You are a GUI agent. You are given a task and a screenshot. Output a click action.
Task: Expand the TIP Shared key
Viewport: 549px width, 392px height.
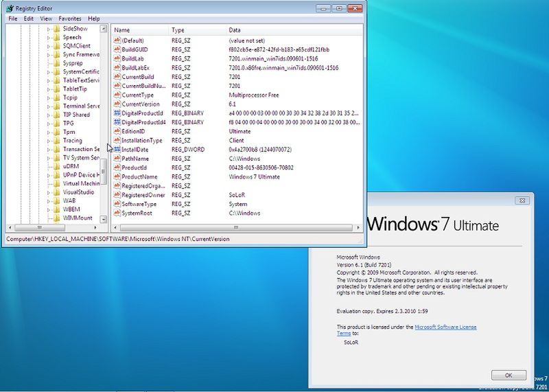click(x=49, y=115)
